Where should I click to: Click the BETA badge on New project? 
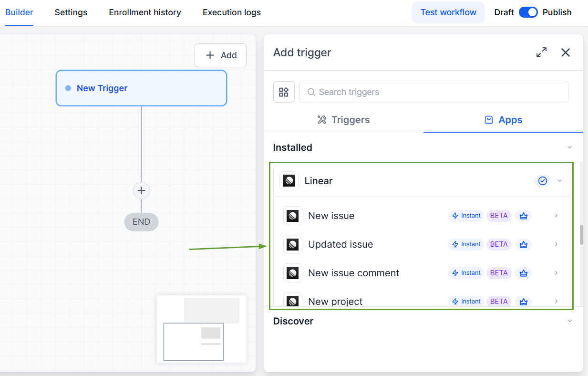tap(499, 302)
